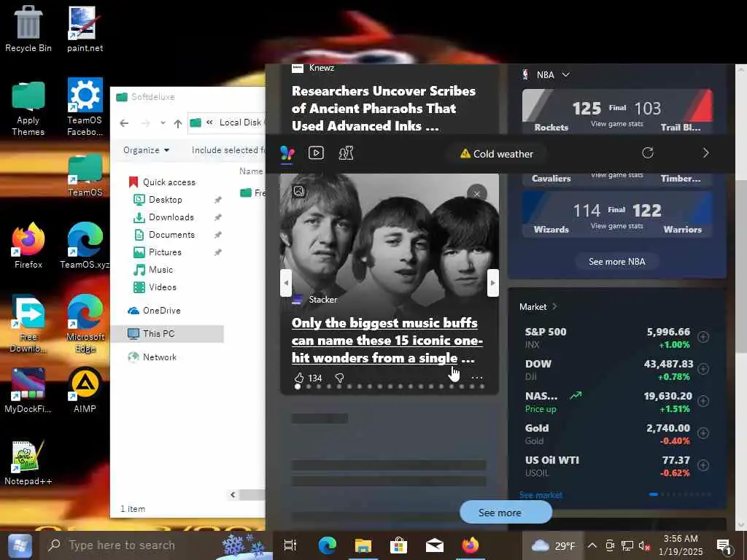Refresh the widgets feed

pyautogui.click(x=648, y=153)
